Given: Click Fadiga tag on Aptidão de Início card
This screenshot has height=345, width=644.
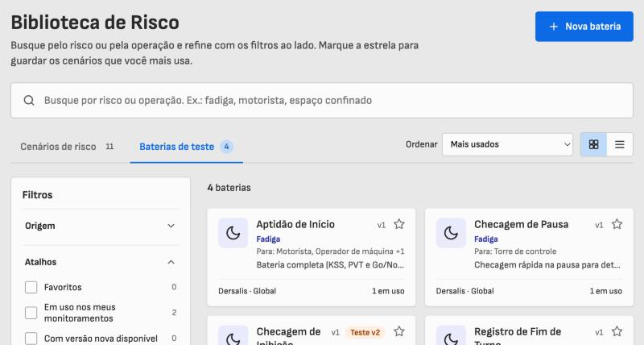Looking at the screenshot, I should [268, 239].
